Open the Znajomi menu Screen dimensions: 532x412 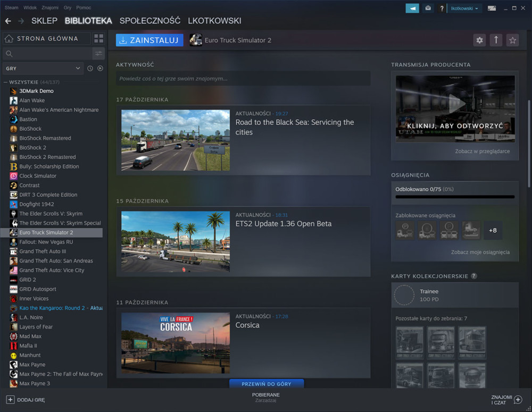coord(50,7)
